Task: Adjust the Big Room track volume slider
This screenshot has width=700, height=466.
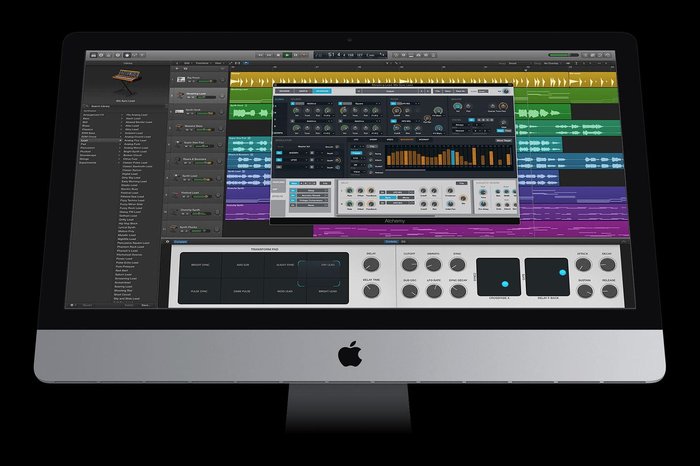Action: pyautogui.click(x=206, y=82)
